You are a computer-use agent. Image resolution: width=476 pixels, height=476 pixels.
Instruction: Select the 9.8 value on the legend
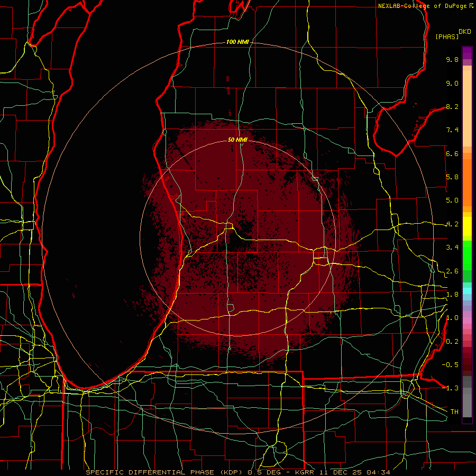(452, 59)
